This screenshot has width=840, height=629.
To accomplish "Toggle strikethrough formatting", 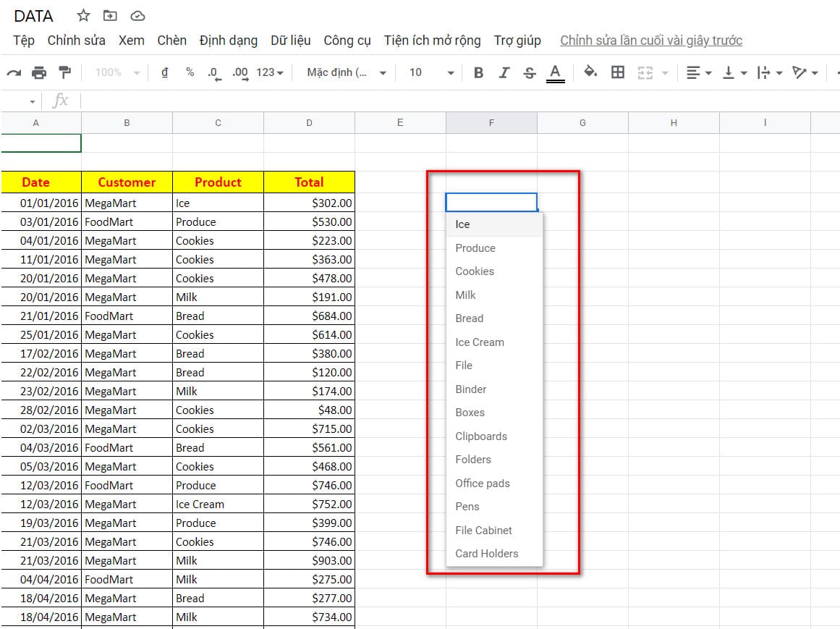I will pos(530,72).
